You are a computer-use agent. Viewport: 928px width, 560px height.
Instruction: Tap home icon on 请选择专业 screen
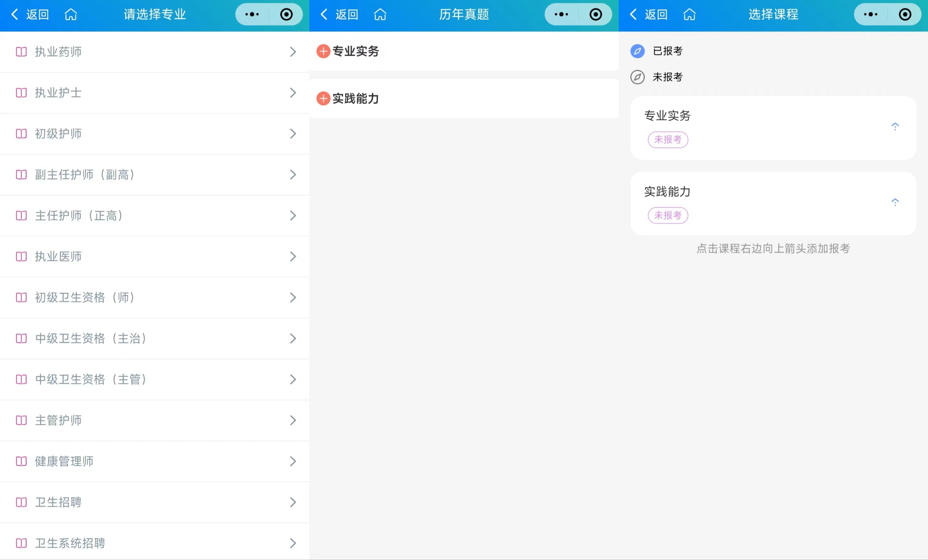pos(71,14)
